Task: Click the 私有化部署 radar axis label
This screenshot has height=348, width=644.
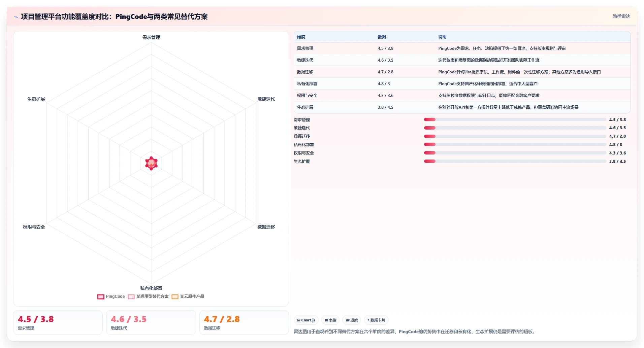Action: (151, 288)
